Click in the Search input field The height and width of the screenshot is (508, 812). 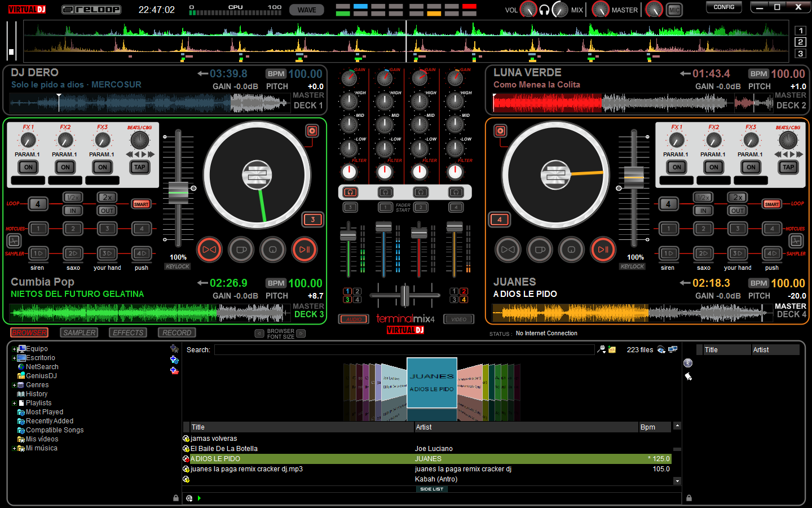point(404,350)
